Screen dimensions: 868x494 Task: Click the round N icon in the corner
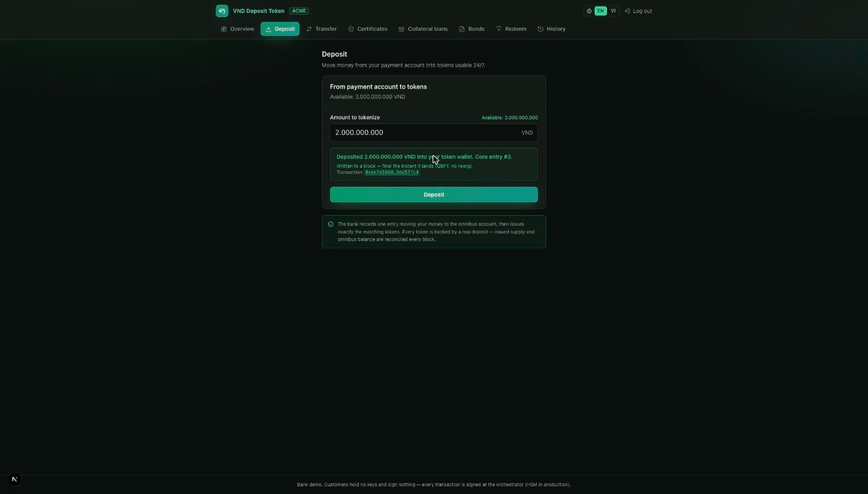pos(15,479)
